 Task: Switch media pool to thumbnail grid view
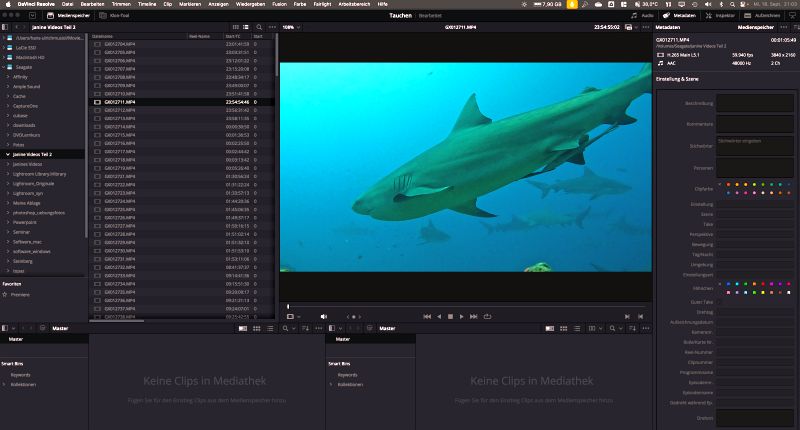coord(257,328)
